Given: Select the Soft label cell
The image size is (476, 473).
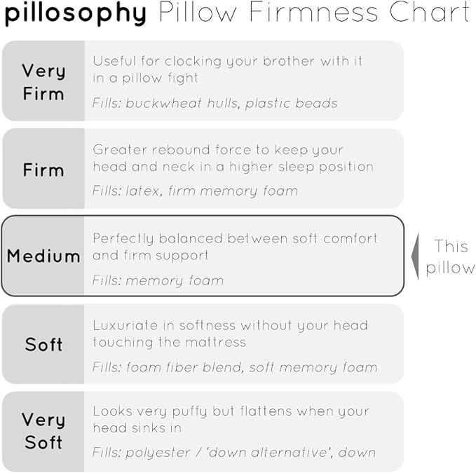Looking at the screenshot, I should click(x=43, y=344).
